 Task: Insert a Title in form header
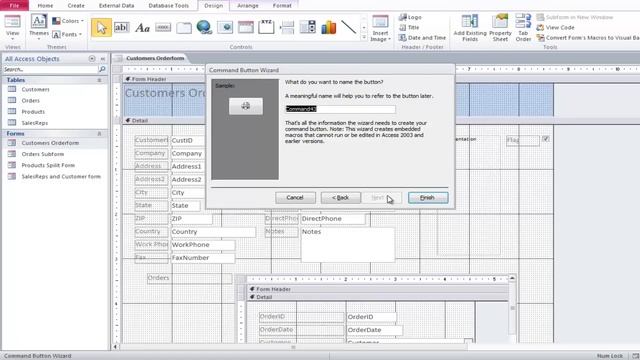(x=409, y=27)
